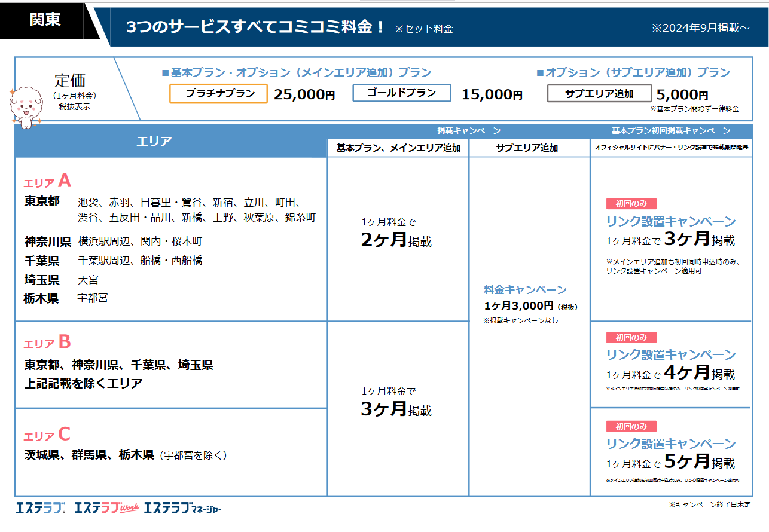Click the 4ヶ月掲載 text
The width and height of the screenshot is (769, 532).
[700, 373]
